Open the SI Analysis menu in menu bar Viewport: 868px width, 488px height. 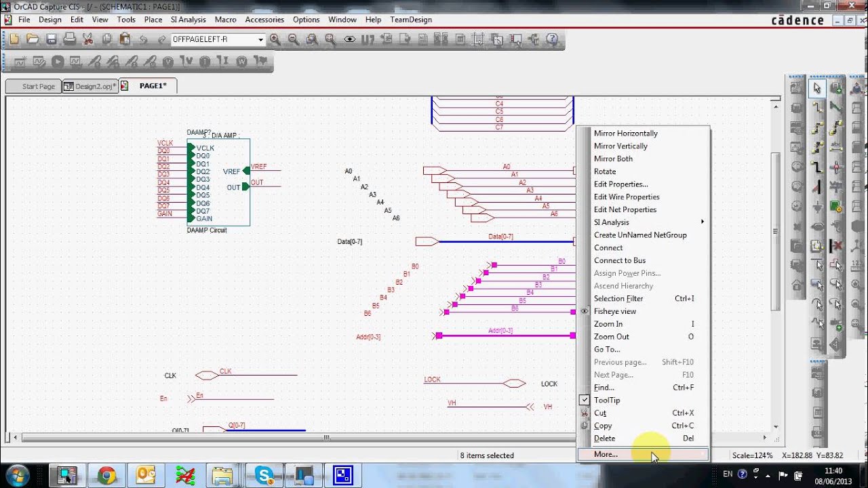coord(189,20)
